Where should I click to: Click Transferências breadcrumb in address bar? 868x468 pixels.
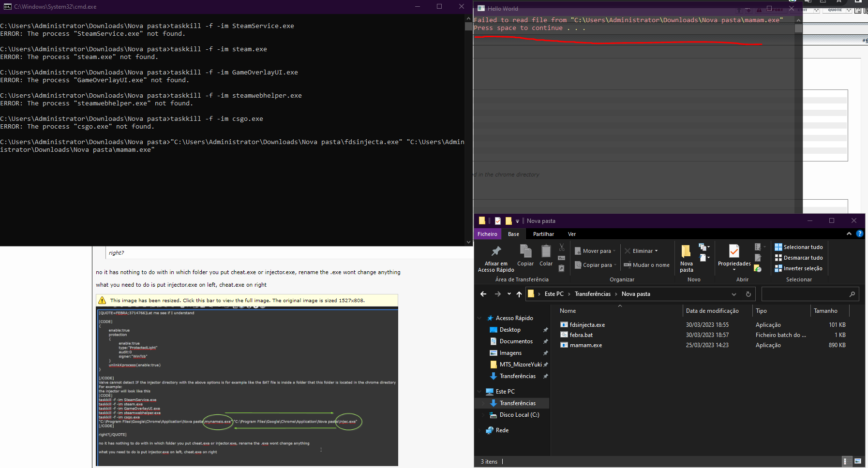[593, 294]
